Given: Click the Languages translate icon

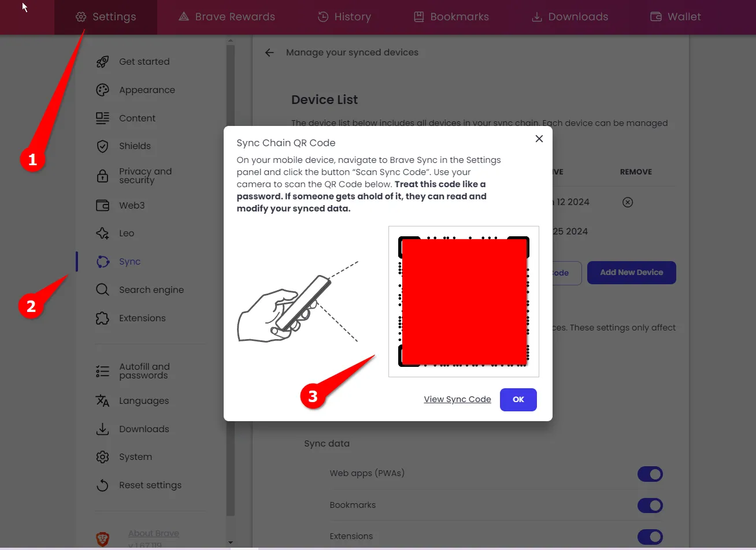Looking at the screenshot, I should click(x=102, y=401).
